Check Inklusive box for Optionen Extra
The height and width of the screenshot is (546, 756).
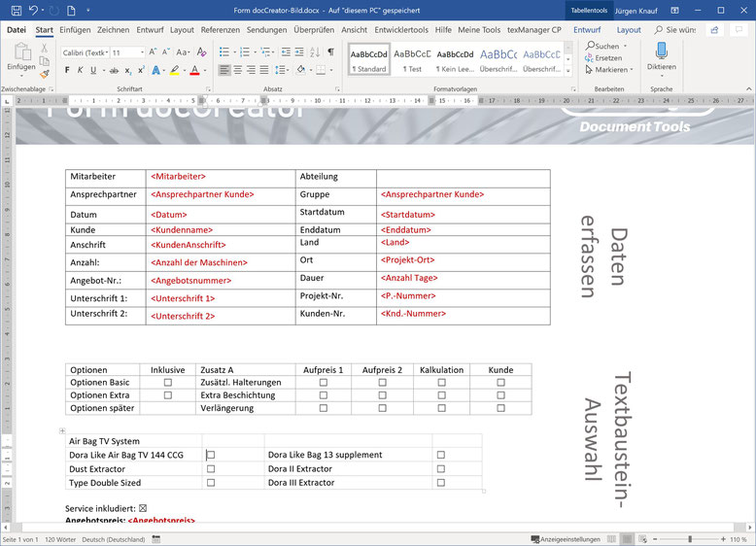click(x=168, y=395)
